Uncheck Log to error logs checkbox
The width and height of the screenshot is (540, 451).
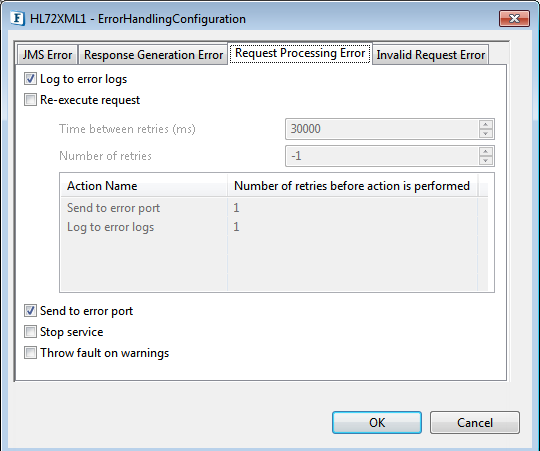[30, 79]
